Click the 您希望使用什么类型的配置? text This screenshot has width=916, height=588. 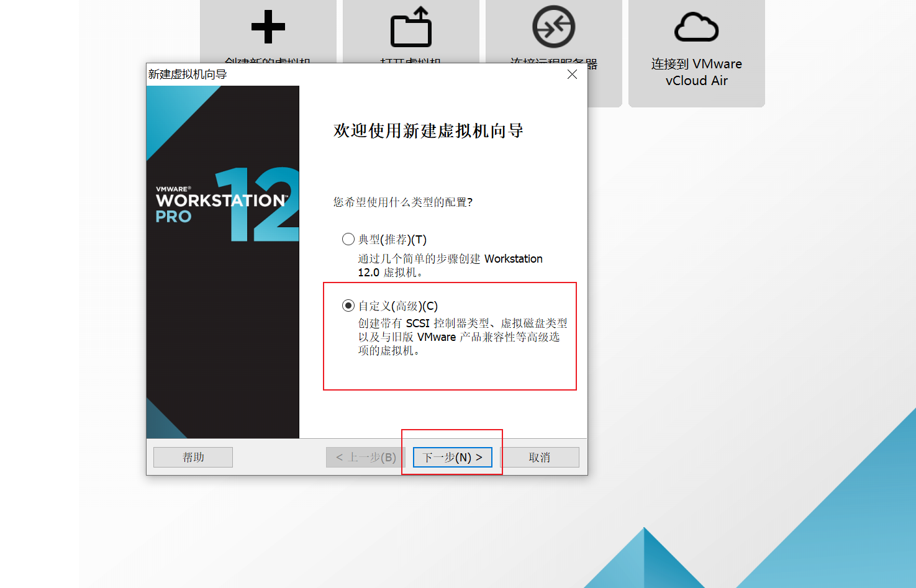click(x=403, y=202)
